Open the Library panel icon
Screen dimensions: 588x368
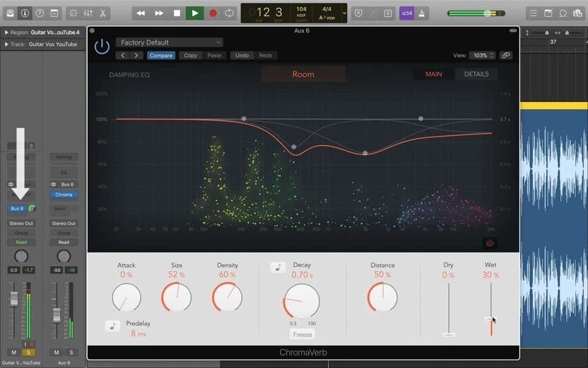point(10,13)
